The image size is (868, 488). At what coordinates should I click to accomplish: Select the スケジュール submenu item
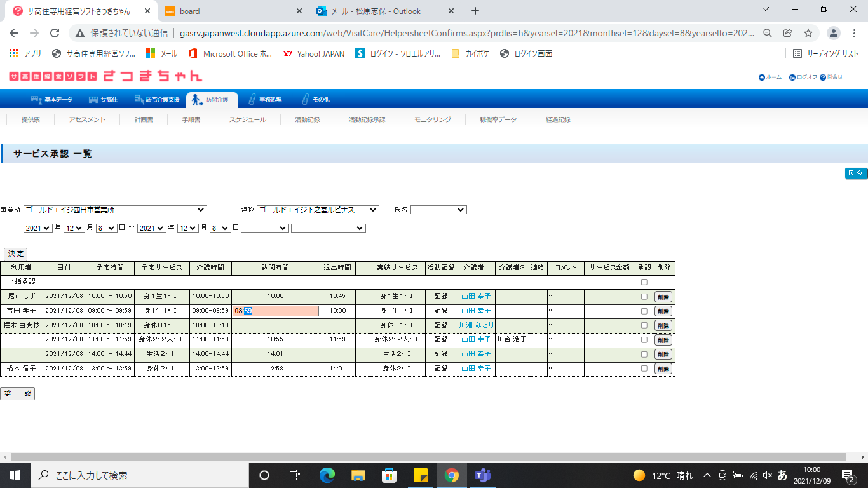(248, 119)
